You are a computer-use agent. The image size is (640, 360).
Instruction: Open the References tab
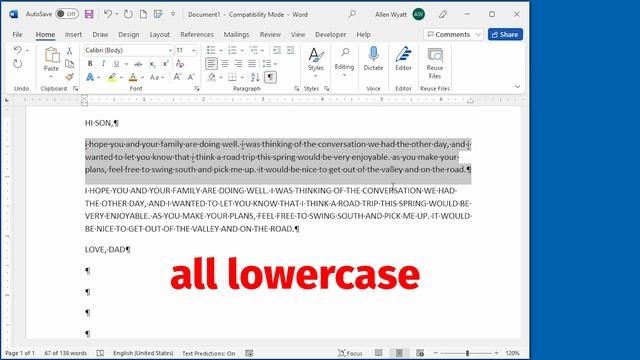coord(197,35)
